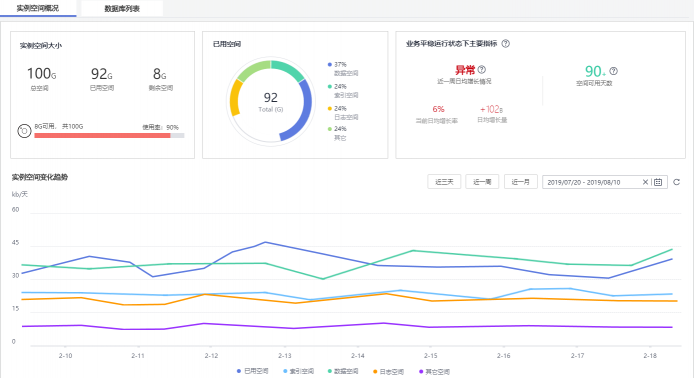Screen dimensions: 694x378
Task: Toggle 其它空间 series in chart legend
Action: click(x=434, y=371)
